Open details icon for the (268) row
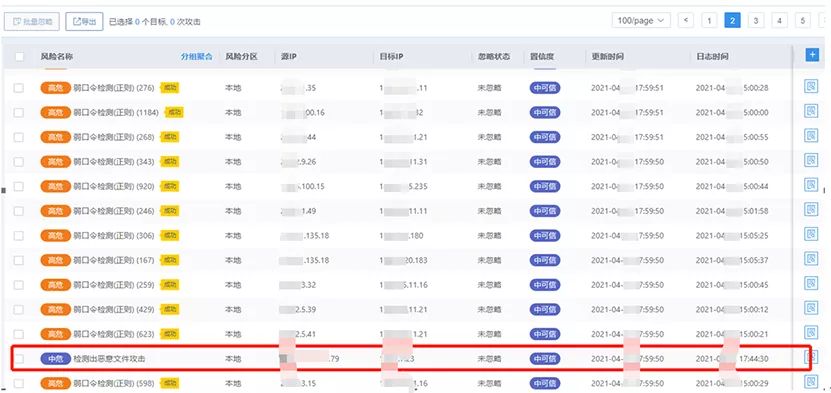The height and width of the screenshot is (393, 831). (x=811, y=136)
